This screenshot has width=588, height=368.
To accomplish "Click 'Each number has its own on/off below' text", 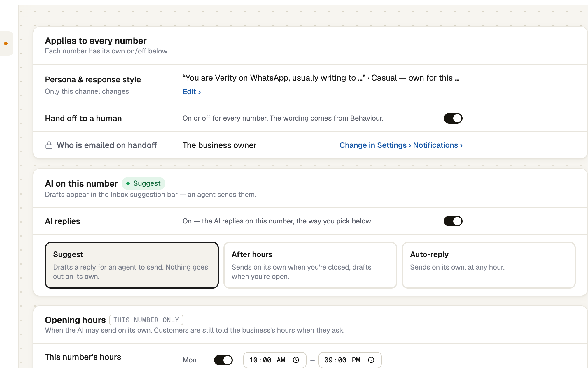I will click(x=107, y=51).
